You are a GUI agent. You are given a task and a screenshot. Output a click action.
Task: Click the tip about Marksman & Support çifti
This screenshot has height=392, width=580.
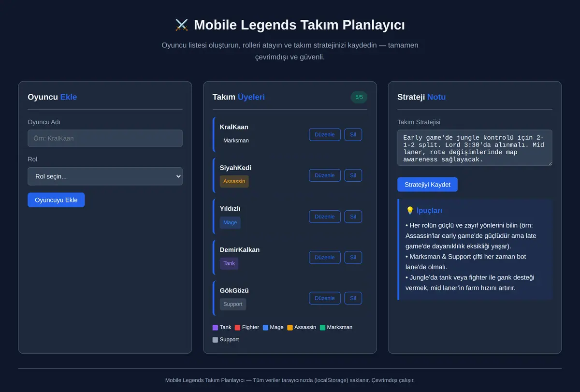tap(466, 262)
